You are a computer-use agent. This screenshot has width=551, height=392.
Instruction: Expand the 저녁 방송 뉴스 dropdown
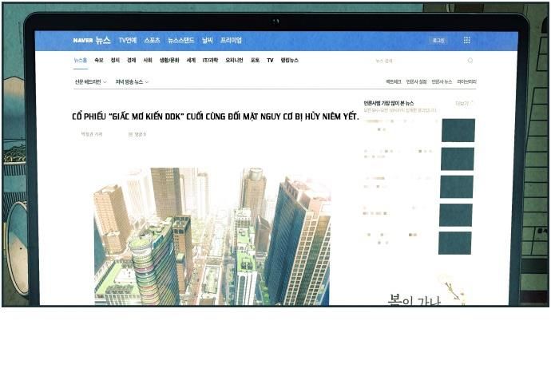pyautogui.click(x=132, y=81)
